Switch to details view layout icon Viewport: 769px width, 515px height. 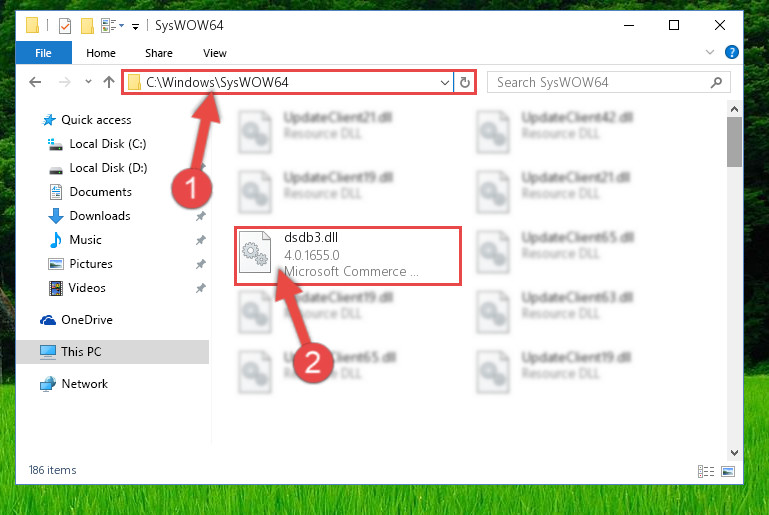click(x=706, y=471)
